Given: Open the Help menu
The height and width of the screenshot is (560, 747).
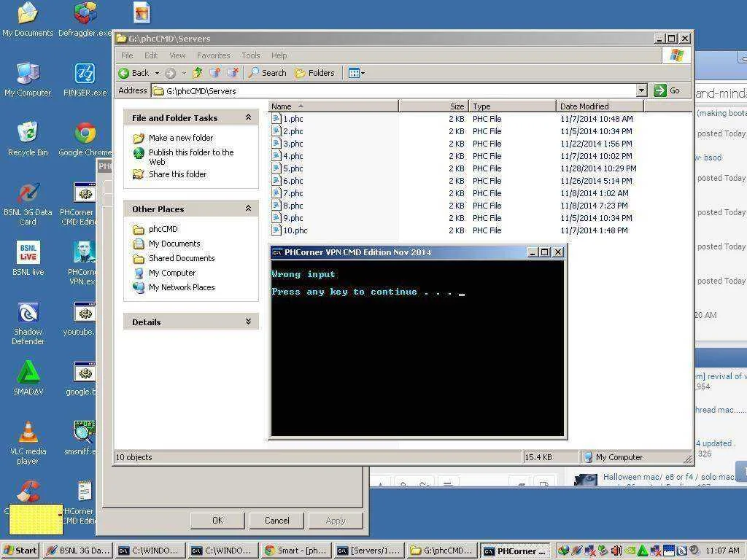Looking at the screenshot, I should (x=279, y=55).
